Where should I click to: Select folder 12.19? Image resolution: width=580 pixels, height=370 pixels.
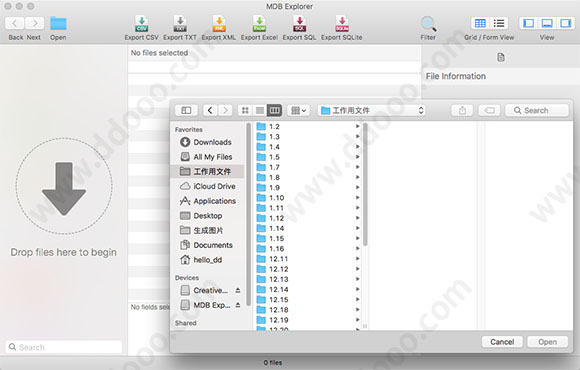pos(308,320)
